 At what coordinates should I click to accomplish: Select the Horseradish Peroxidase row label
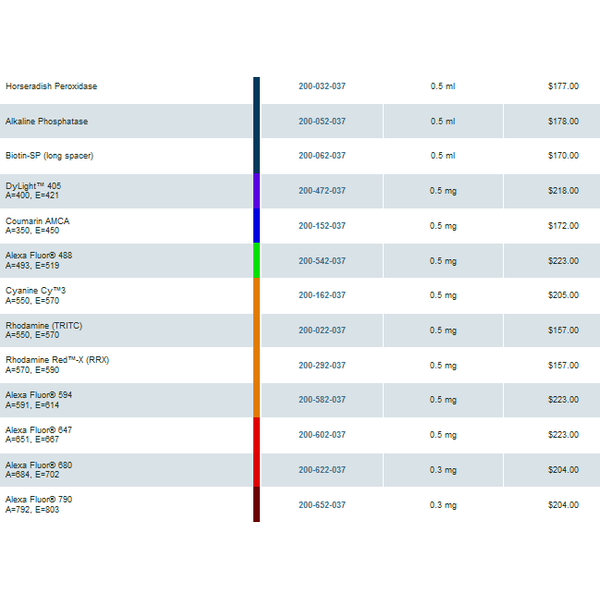coord(51,86)
